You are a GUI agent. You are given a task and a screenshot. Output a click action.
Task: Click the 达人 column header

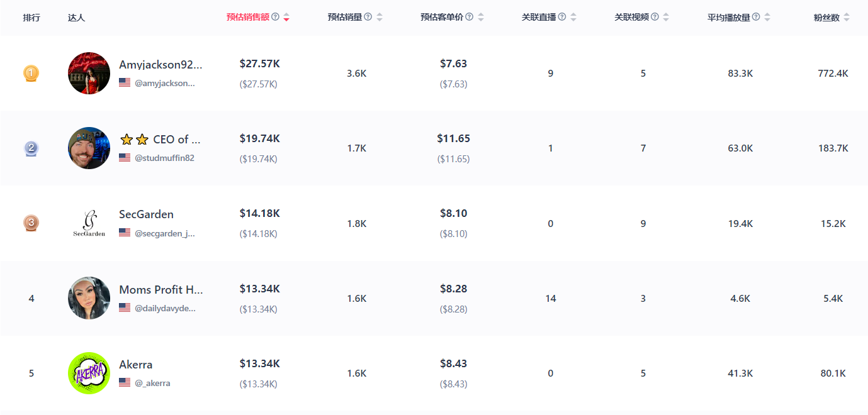coord(76,18)
